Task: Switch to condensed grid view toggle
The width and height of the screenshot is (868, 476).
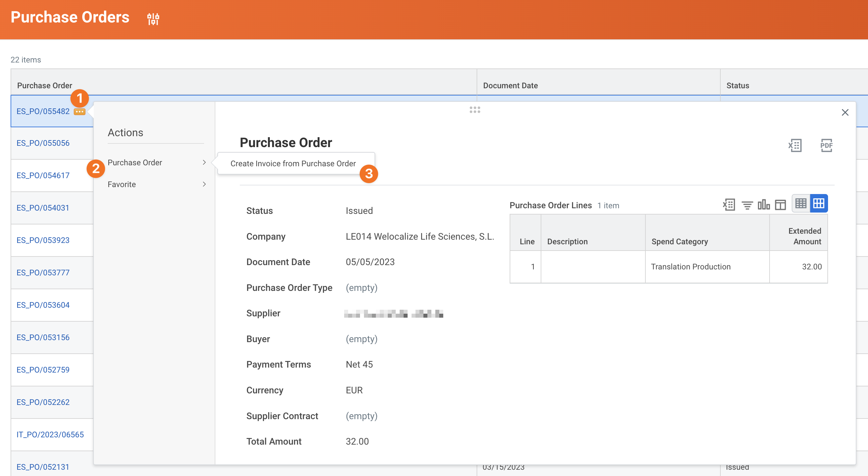Action: coord(801,203)
